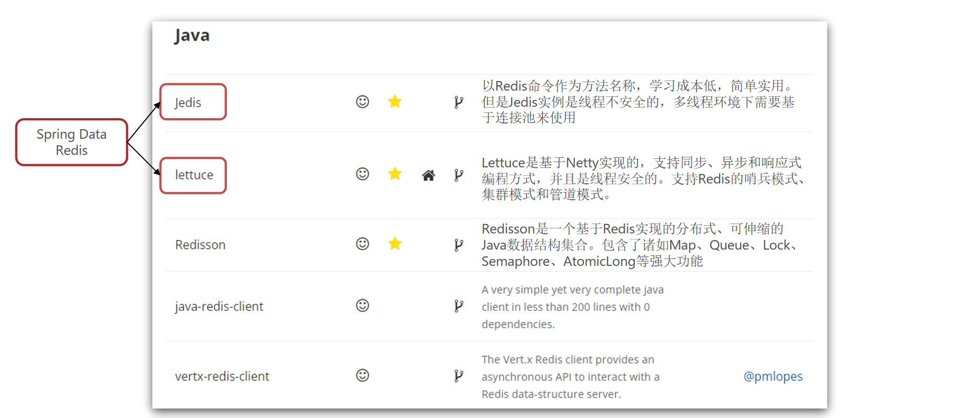
Task: Open the Redisson client link
Action: (x=200, y=245)
